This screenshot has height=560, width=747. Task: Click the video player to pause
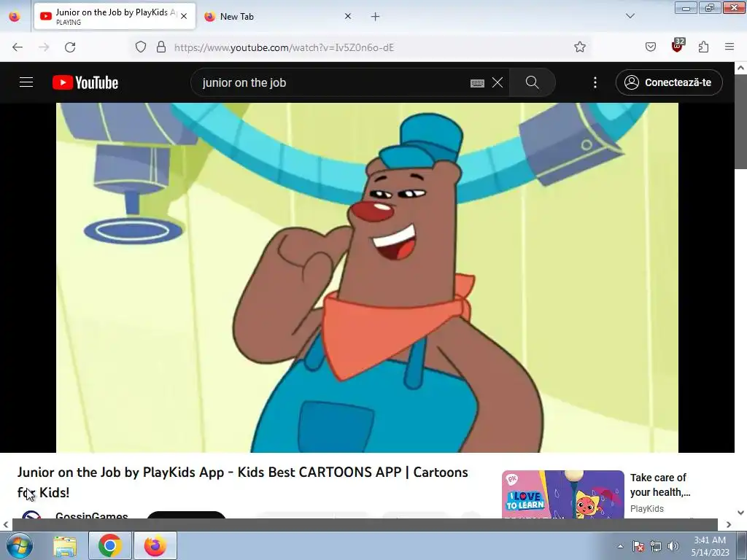[x=367, y=278]
